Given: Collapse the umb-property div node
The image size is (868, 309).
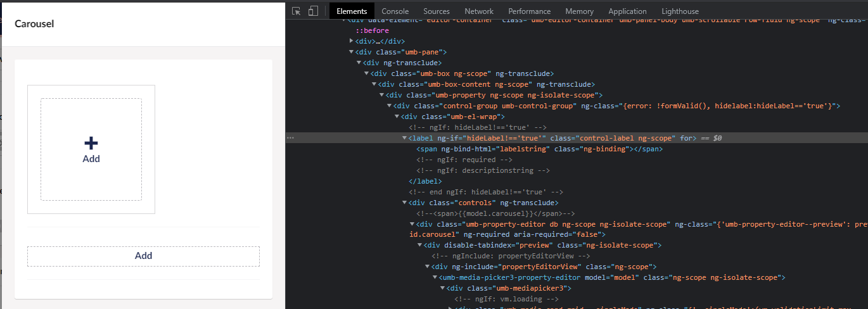Looking at the screenshot, I should click(382, 95).
